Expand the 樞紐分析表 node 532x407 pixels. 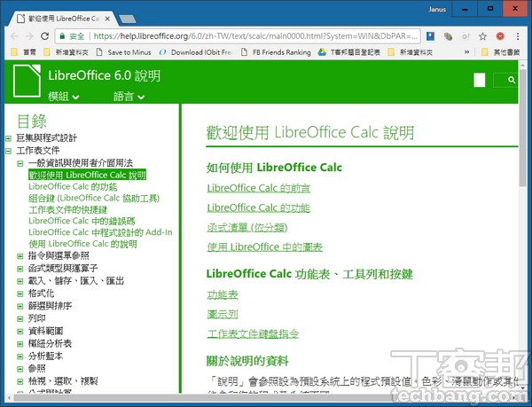(20, 344)
